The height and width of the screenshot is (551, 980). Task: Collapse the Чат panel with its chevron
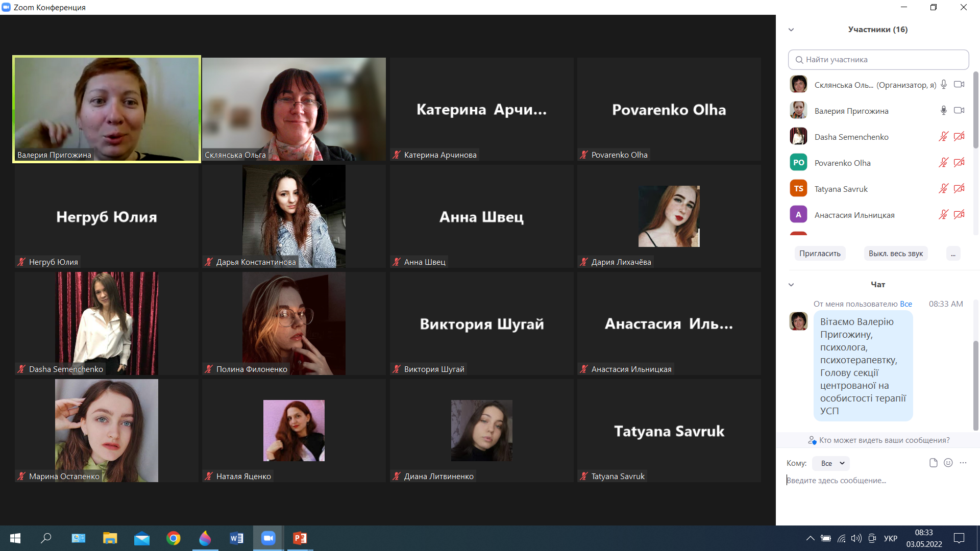tap(791, 285)
